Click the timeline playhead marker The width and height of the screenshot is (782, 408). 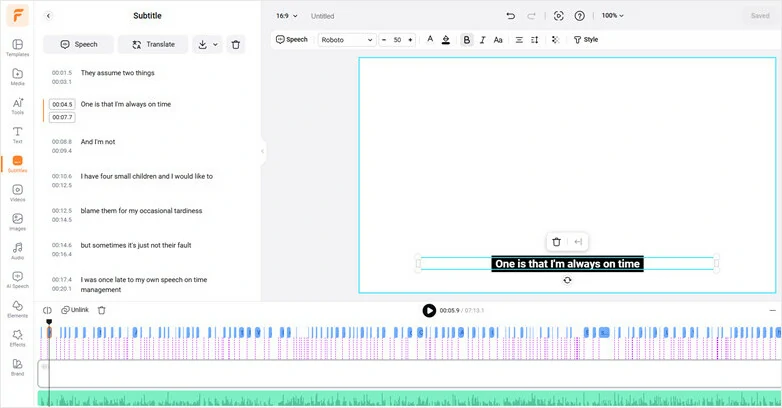(x=49, y=322)
